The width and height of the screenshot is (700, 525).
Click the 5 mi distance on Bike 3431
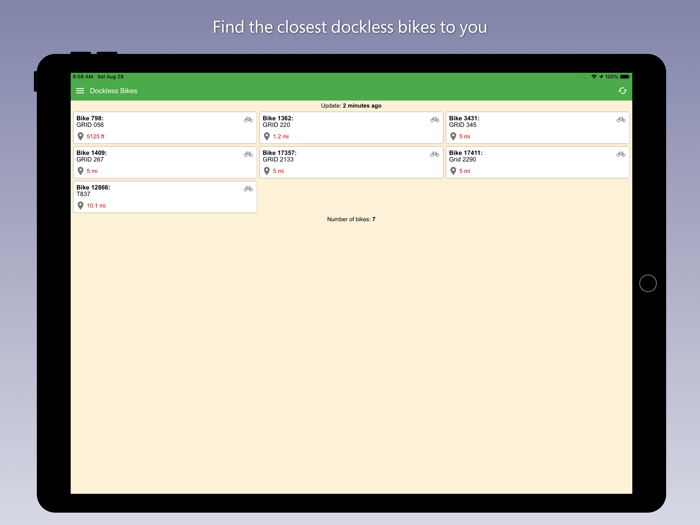tap(465, 137)
